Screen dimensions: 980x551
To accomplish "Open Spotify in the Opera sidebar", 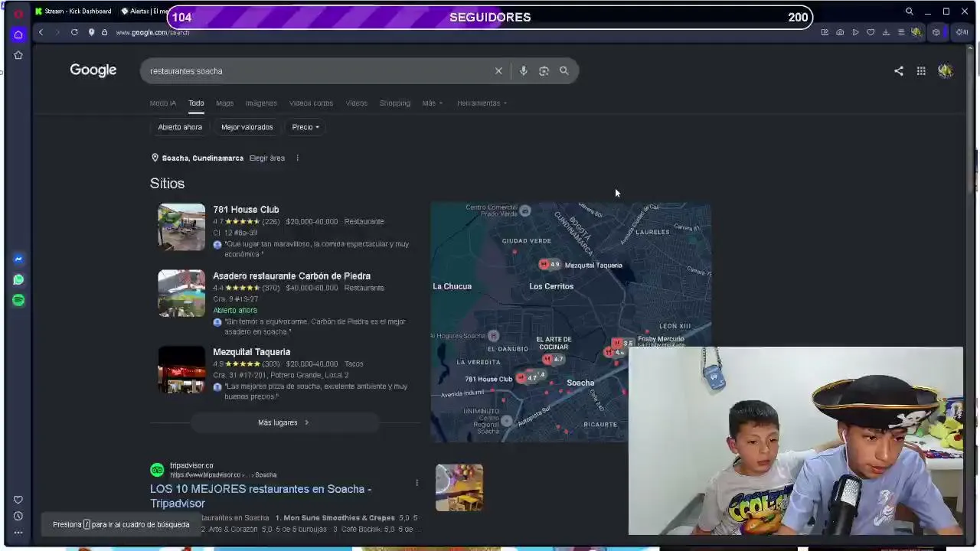I will pyautogui.click(x=18, y=300).
